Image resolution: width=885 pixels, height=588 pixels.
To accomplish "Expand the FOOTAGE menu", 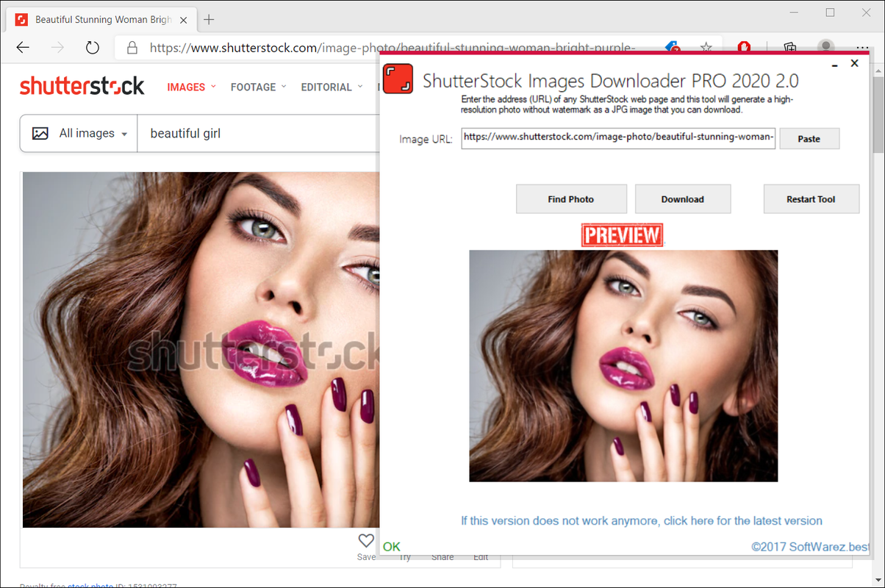I will click(259, 87).
